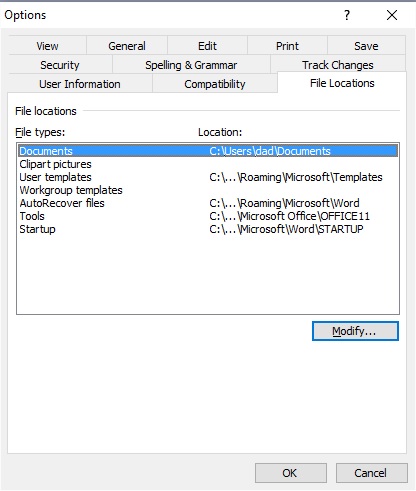Open the help question mark icon
The height and width of the screenshot is (491, 416).
[347, 15]
